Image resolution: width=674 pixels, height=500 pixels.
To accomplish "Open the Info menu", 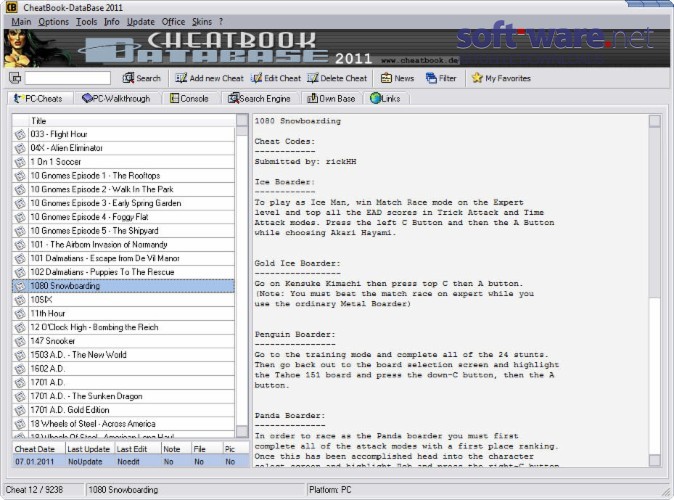I will pyautogui.click(x=112, y=21).
